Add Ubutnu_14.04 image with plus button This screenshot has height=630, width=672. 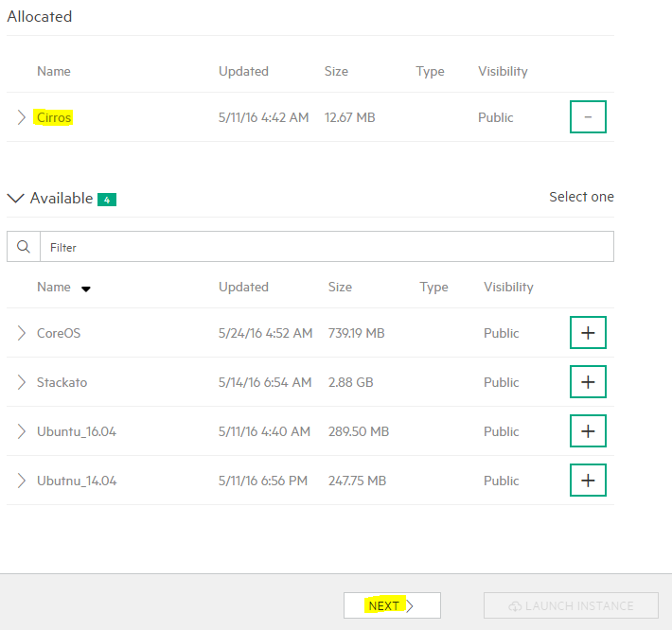[x=588, y=481]
